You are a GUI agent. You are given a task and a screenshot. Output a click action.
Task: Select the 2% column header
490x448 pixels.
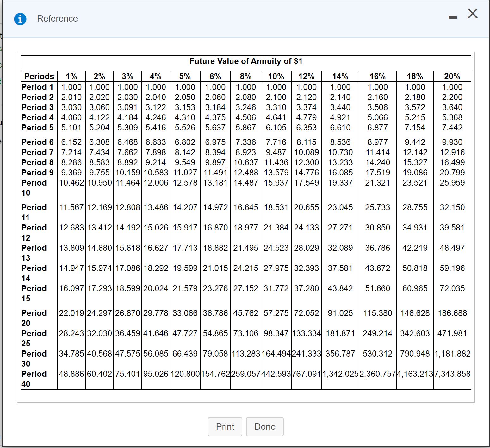click(99, 76)
